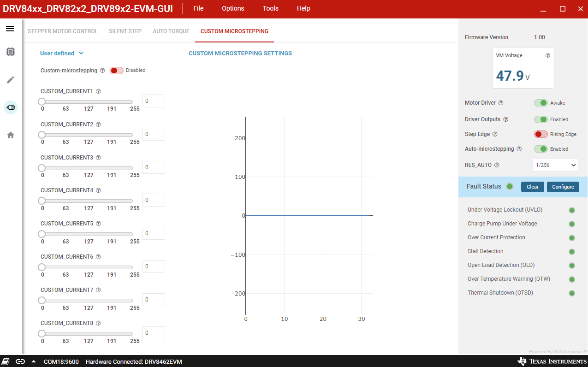
Task: Click the Open Load Detection (OLD) indicator
Action: pos(572,266)
